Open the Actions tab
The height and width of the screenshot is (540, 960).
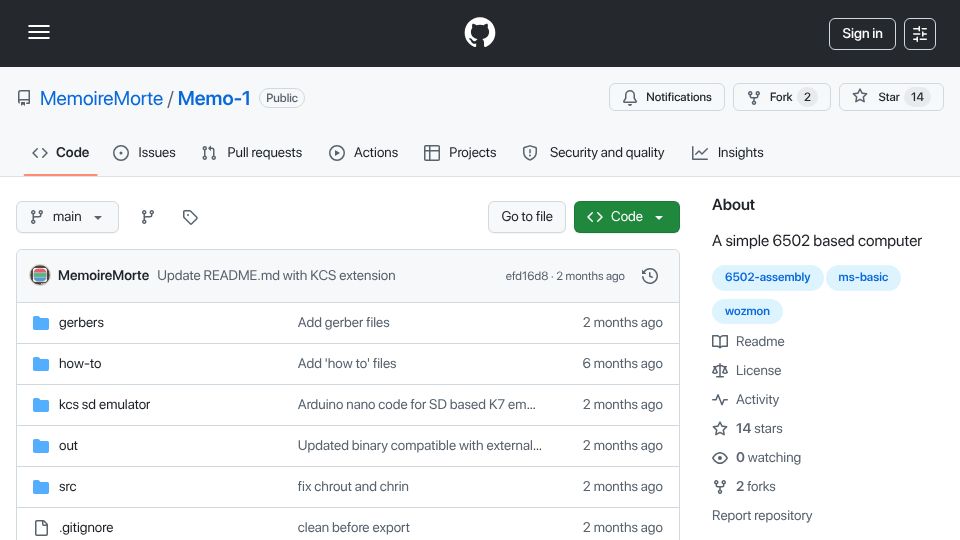(364, 152)
